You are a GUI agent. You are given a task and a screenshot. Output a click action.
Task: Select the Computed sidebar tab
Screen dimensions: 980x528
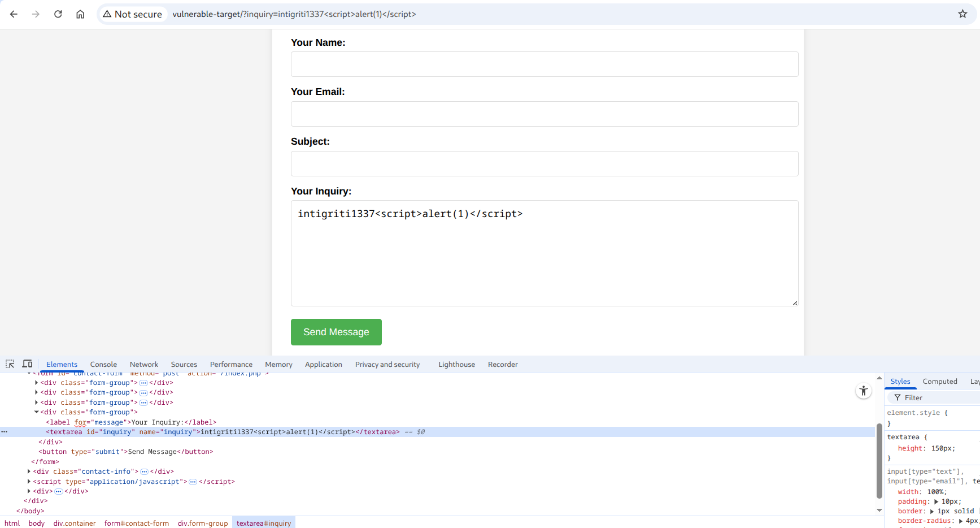(940, 382)
